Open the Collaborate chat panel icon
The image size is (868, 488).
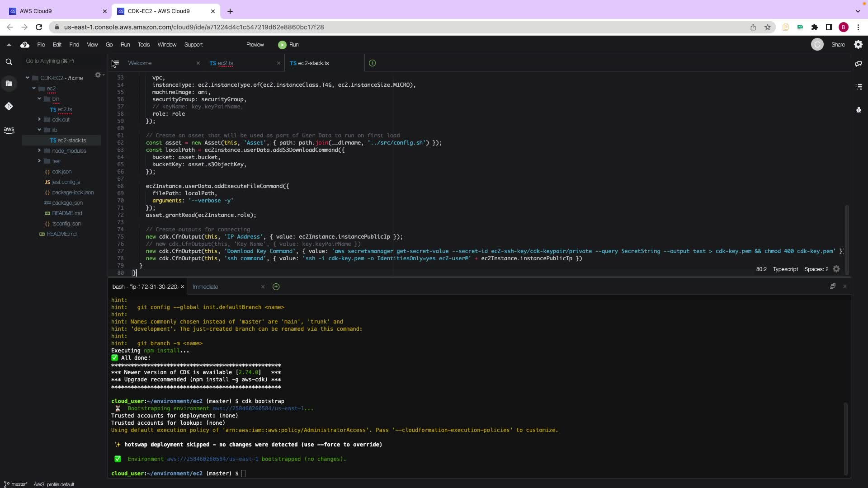pyautogui.click(x=859, y=64)
